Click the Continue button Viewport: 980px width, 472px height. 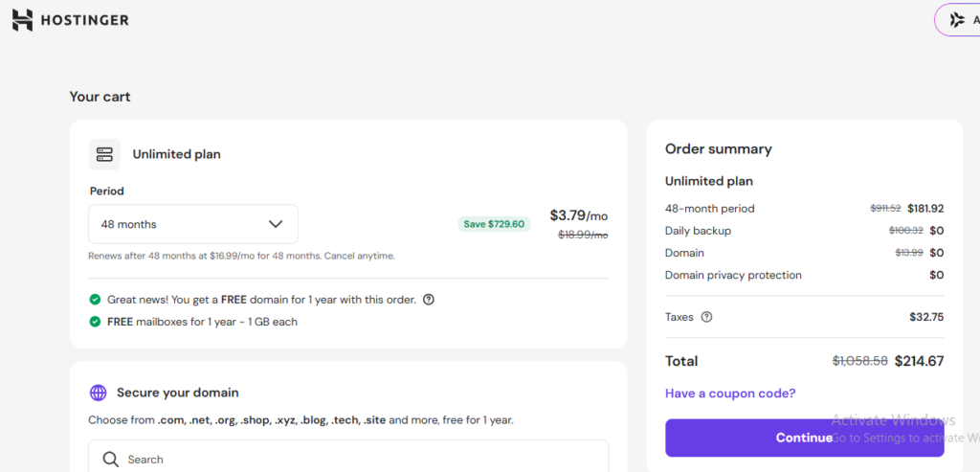click(804, 438)
